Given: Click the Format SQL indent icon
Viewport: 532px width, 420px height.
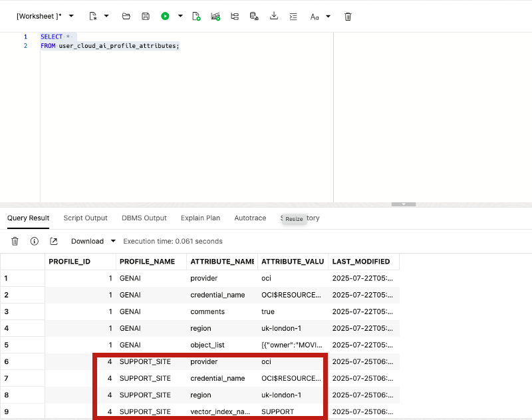Looking at the screenshot, I should click(293, 16).
